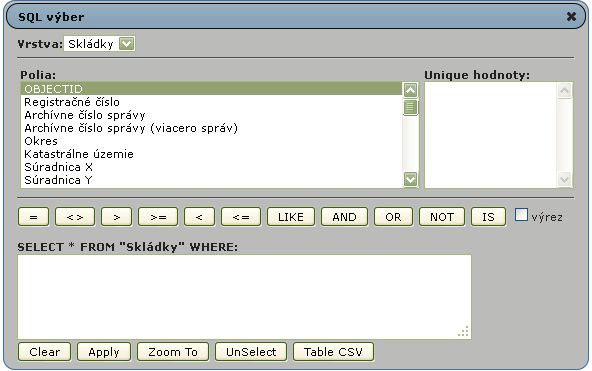
Task: Insert the less-than < operator
Action: pyautogui.click(x=199, y=217)
